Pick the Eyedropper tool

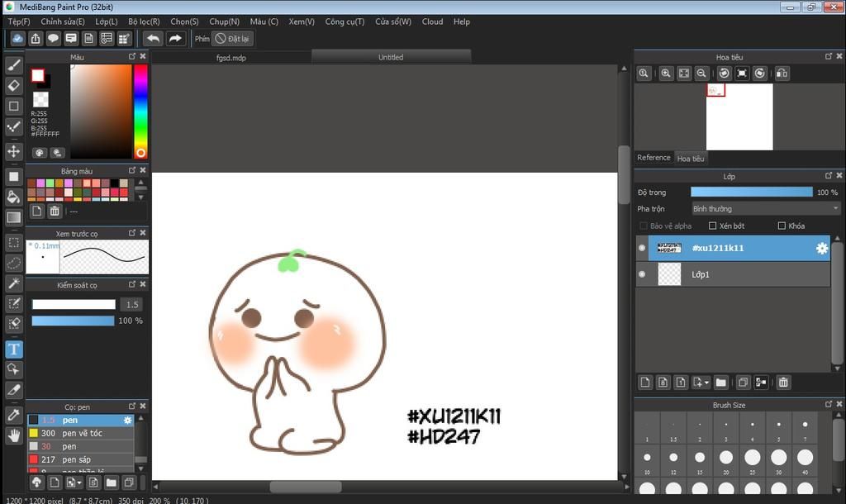[x=13, y=415]
